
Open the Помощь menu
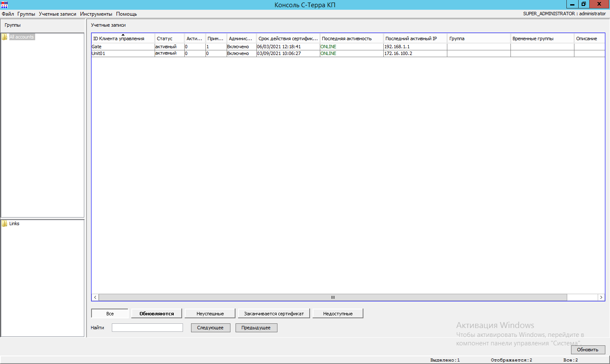tap(126, 14)
